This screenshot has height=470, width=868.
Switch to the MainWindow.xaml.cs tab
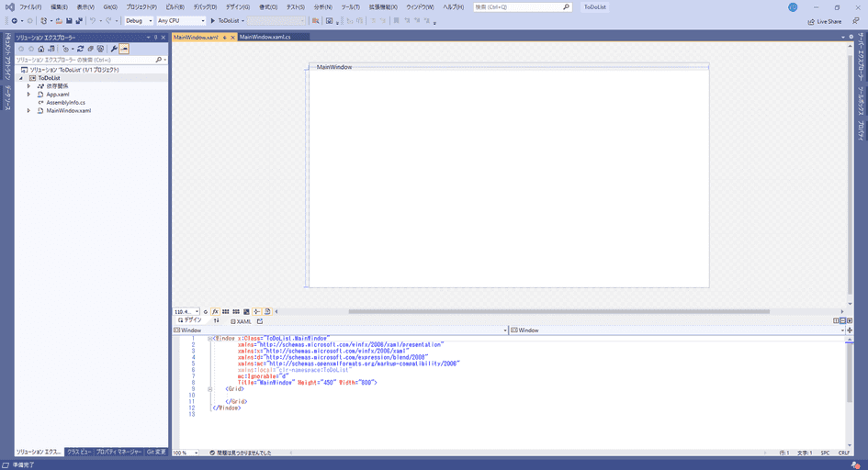coord(265,37)
